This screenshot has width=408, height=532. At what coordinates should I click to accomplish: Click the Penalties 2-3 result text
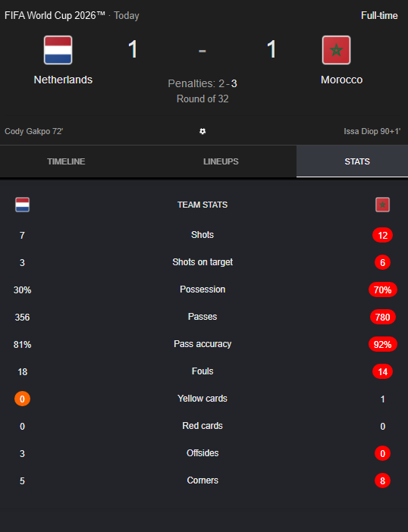(x=202, y=83)
